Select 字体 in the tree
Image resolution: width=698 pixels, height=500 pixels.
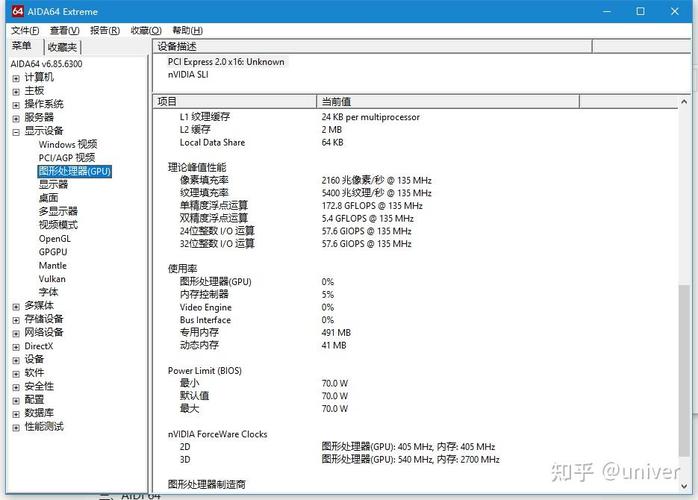point(48,292)
